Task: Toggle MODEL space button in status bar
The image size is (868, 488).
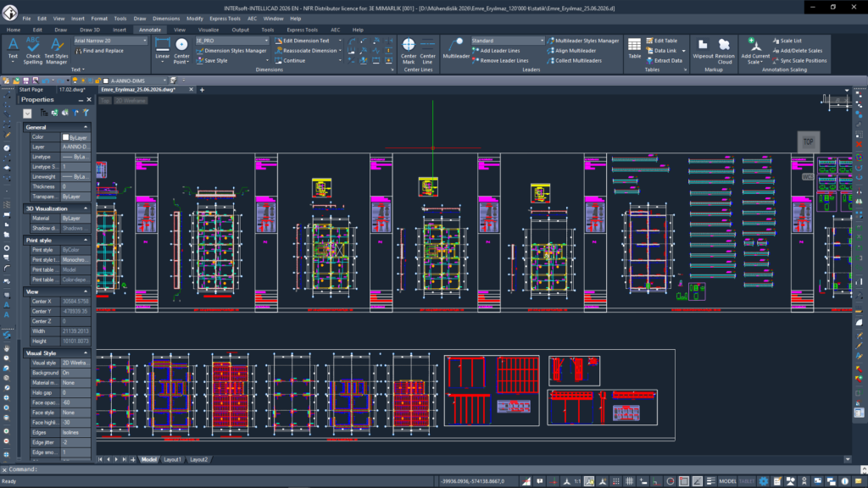Action: point(727,481)
